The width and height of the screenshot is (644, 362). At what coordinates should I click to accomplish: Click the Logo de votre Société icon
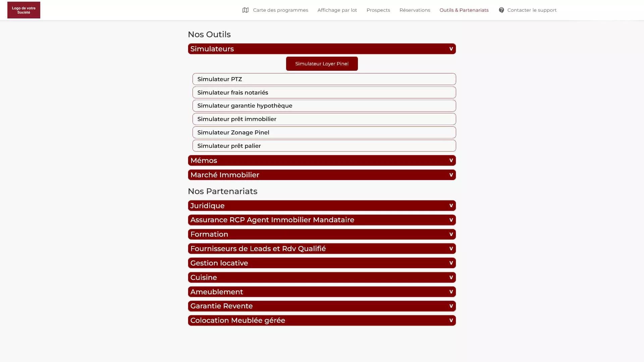pyautogui.click(x=23, y=10)
